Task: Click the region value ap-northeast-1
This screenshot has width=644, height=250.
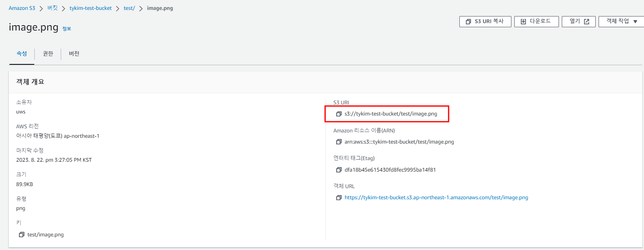Action: 81,136
